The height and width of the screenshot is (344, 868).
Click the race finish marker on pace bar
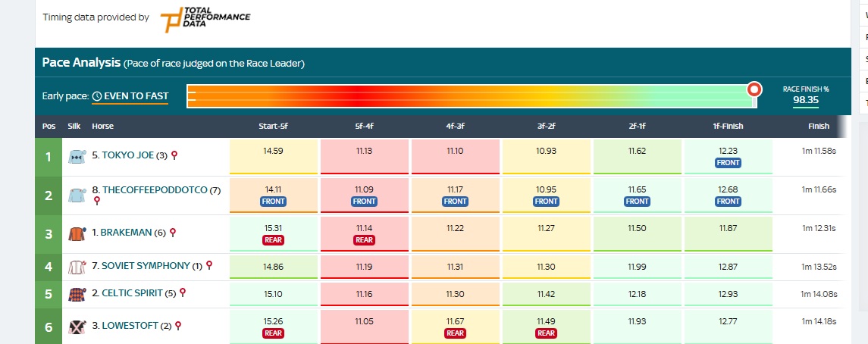click(x=754, y=89)
